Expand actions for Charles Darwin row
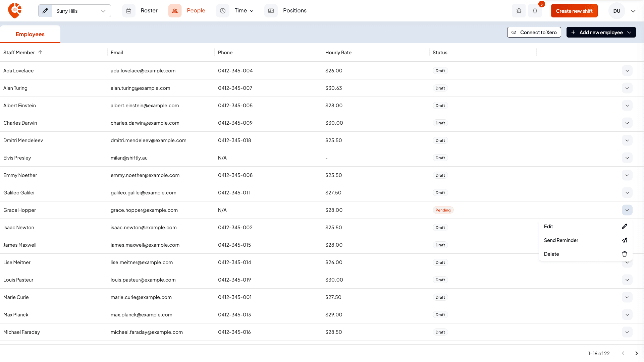The width and height of the screenshot is (644, 362). pyautogui.click(x=627, y=123)
